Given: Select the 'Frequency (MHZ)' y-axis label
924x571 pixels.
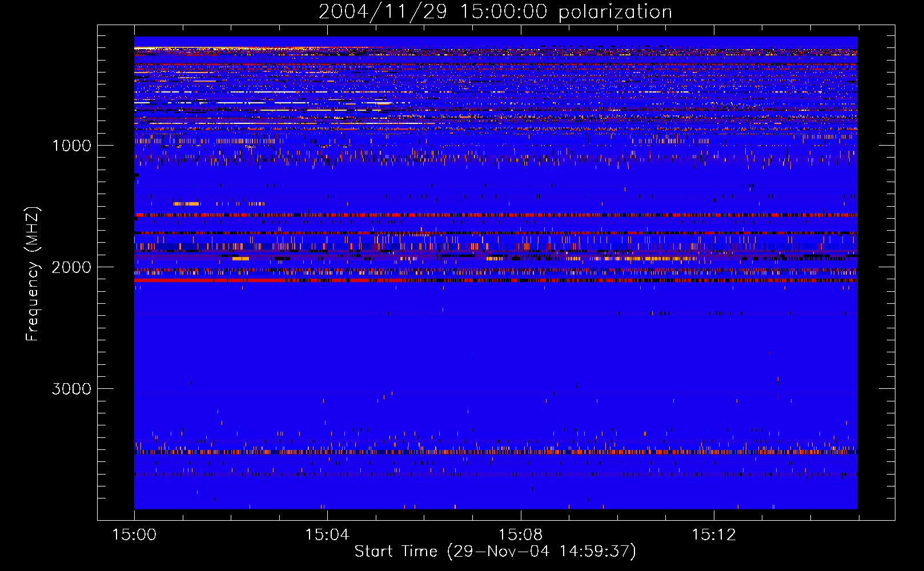Looking at the screenshot, I should click(33, 274).
